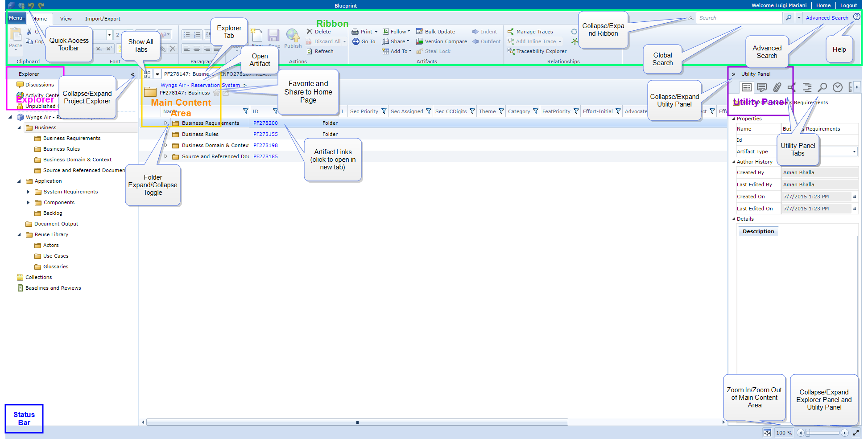
Task: Toggle fullscreen to collapse both side panels
Action: (x=856, y=433)
